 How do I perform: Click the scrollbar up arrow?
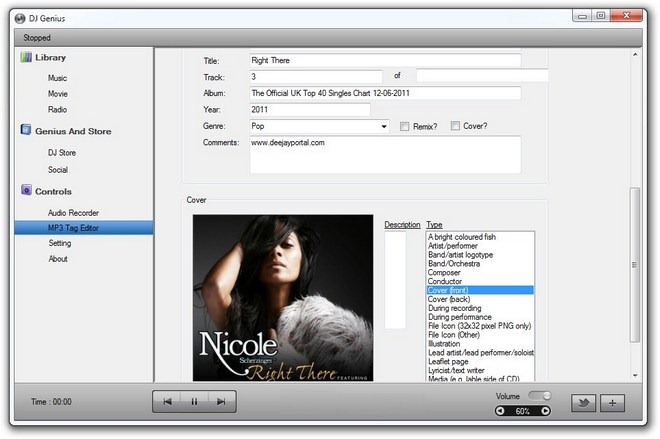[635, 54]
